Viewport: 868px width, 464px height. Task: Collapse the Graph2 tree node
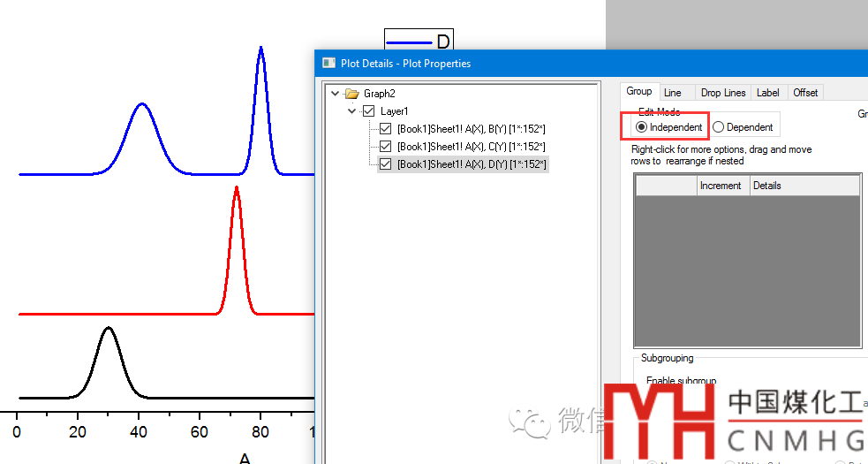[x=335, y=94]
